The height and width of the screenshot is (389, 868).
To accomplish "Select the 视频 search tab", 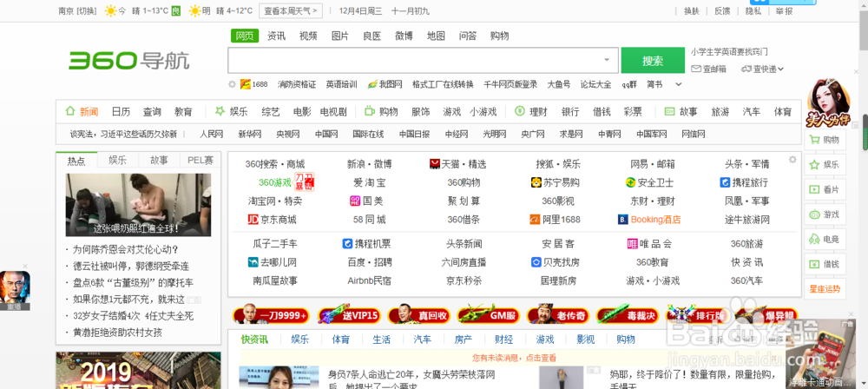I will (x=308, y=36).
